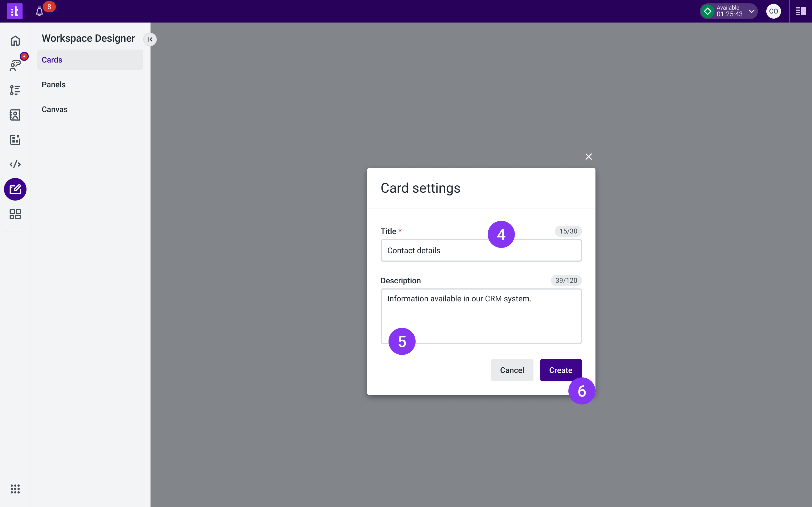Open the app launcher grid icon at bottom

(x=15, y=489)
